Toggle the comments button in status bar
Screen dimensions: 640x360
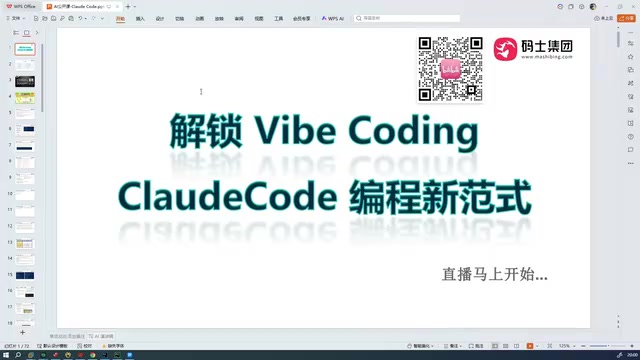pyautogui.click(x=476, y=346)
